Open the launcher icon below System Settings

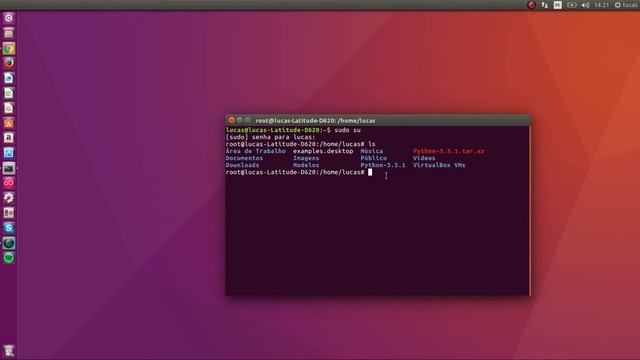9,213
